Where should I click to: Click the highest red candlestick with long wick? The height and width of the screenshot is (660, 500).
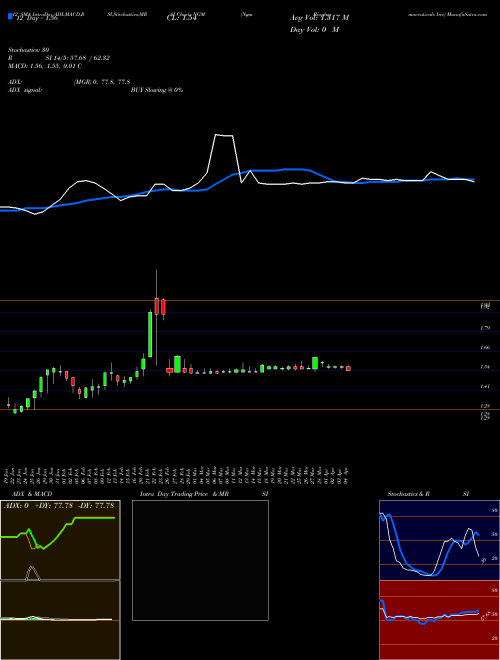pyautogui.click(x=157, y=306)
